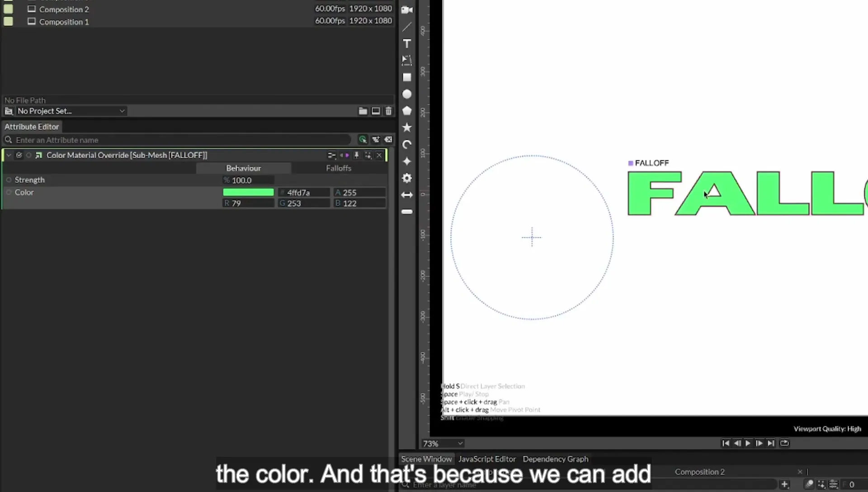Click the pin icon on Color Material Override
868x492 pixels.
tap(357, 155)
